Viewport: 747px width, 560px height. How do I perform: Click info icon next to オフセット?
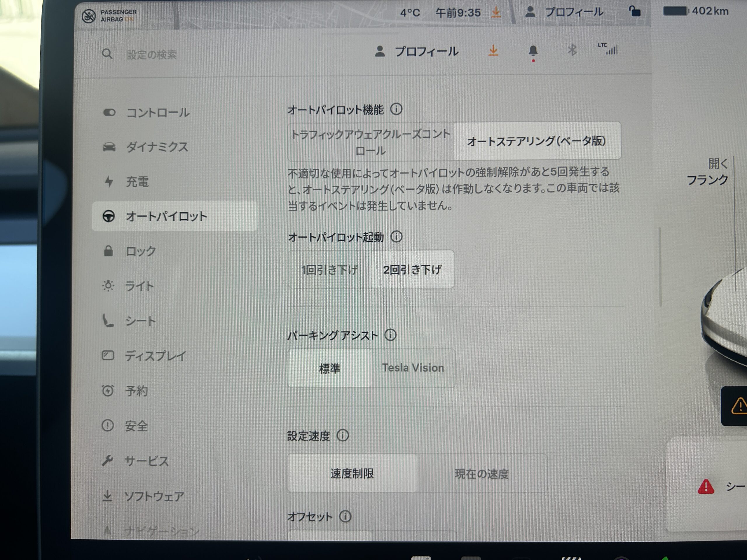tap(345, 516)
